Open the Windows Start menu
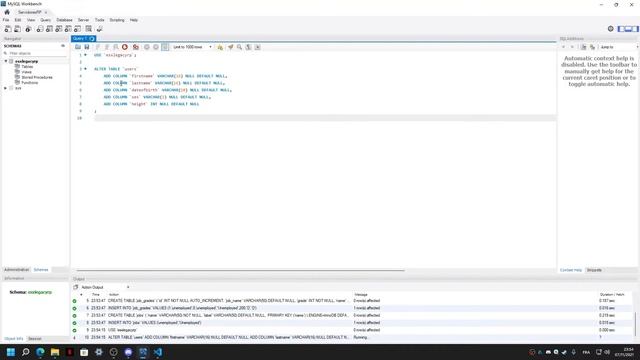 click(x=11, y=352)
